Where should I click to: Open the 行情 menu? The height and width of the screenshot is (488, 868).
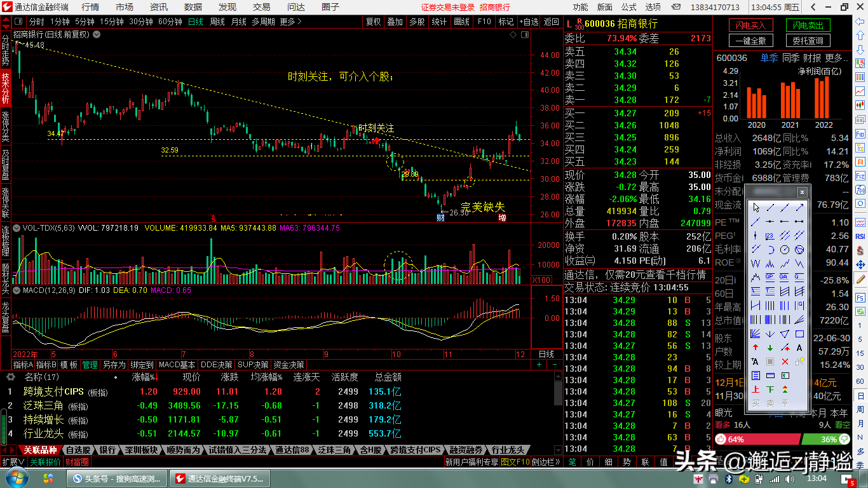90,7
